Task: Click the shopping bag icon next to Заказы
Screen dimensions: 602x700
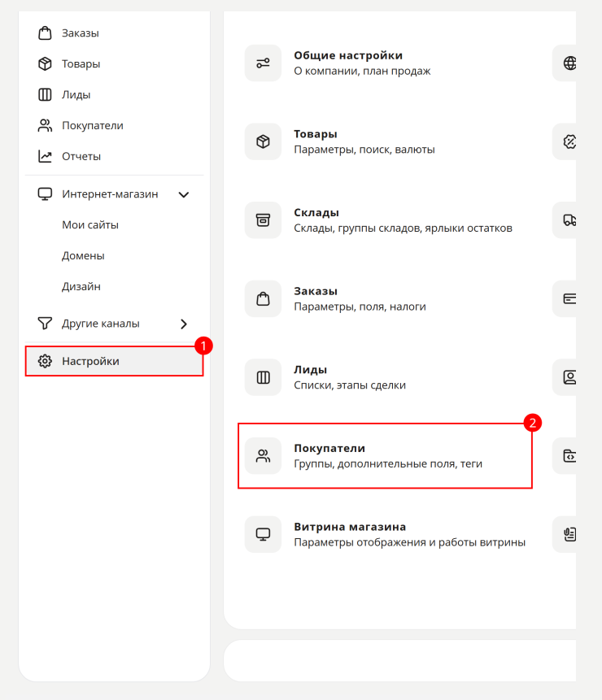Action: pyautogui.click(x=45, y=33)
